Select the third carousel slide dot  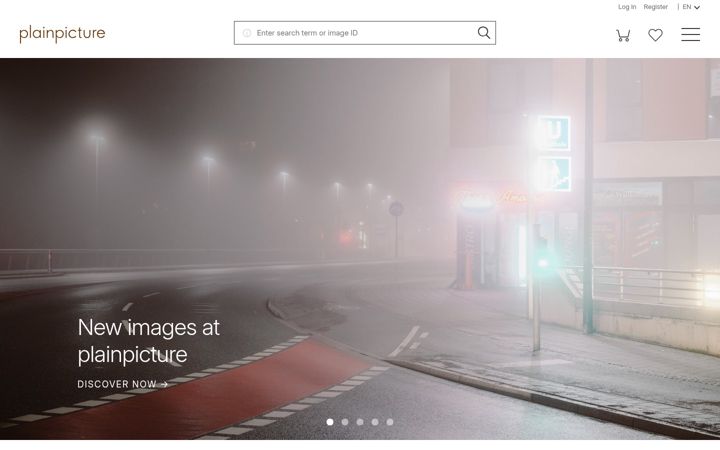(360, 422)
